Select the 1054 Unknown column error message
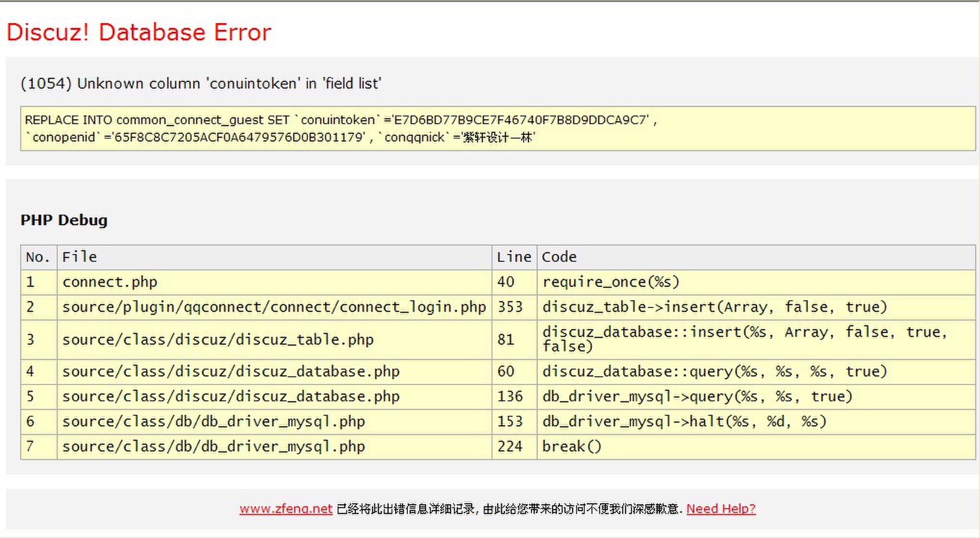This screenshot has height=538, width=980. (x=201, y=83)
